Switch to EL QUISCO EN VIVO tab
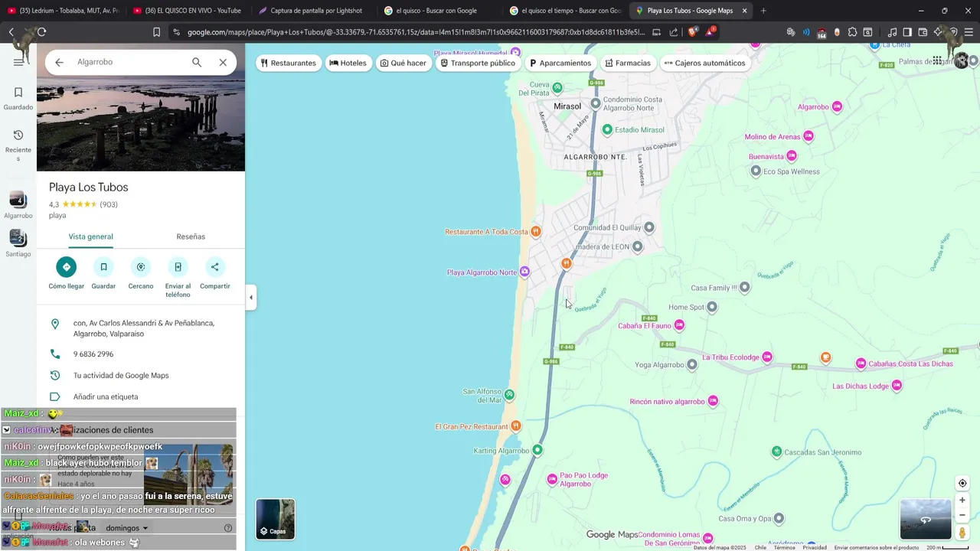The height and width of the screenshot is (551, 980). [188, 11]
